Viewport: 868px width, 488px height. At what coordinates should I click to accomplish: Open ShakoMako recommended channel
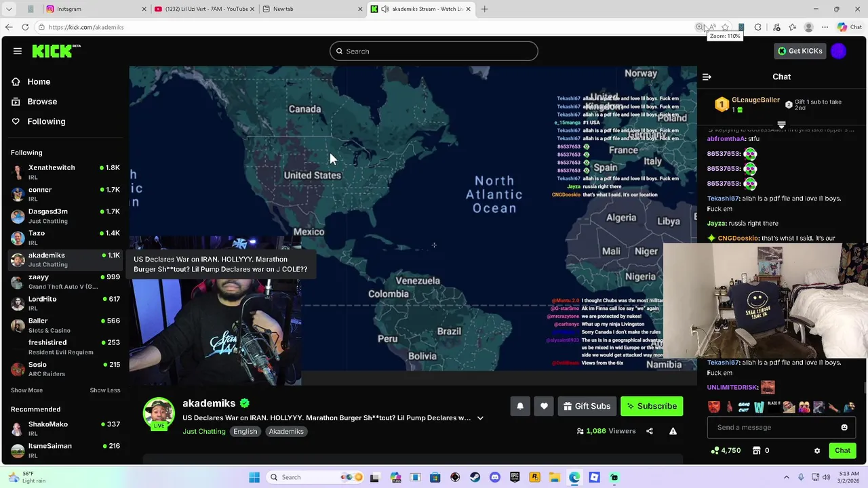click(64, 429)
